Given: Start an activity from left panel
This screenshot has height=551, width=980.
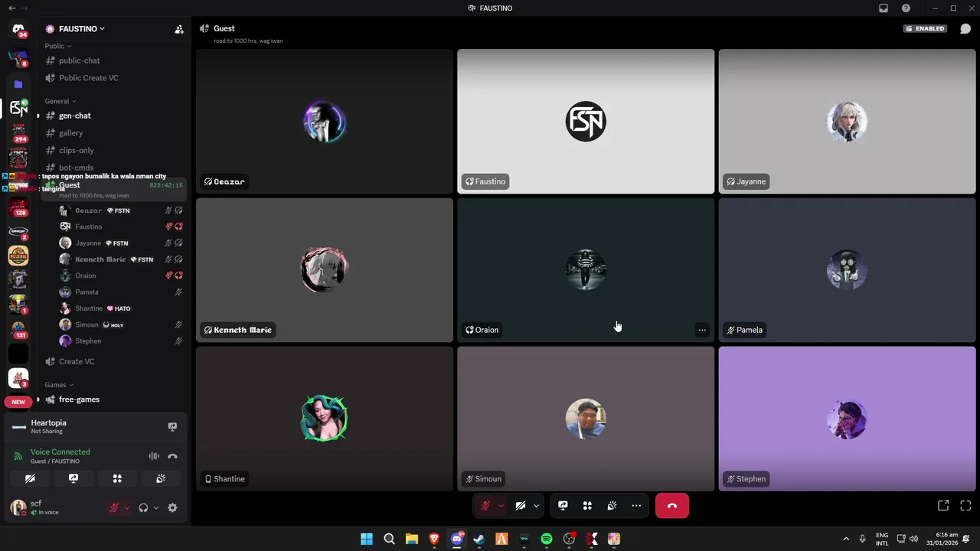Looking at the screenshot, I should [117, 478].
